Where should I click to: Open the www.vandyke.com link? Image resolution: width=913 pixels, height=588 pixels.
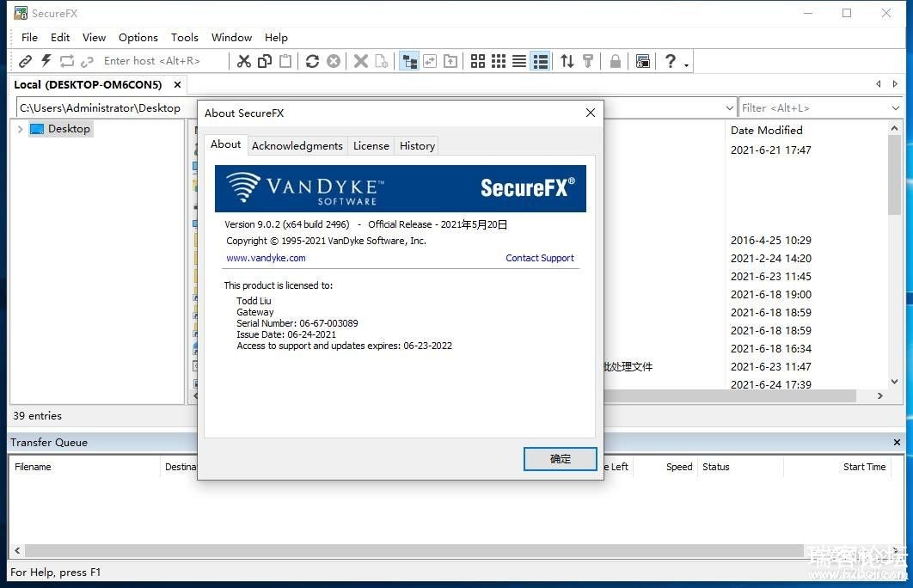266,258
